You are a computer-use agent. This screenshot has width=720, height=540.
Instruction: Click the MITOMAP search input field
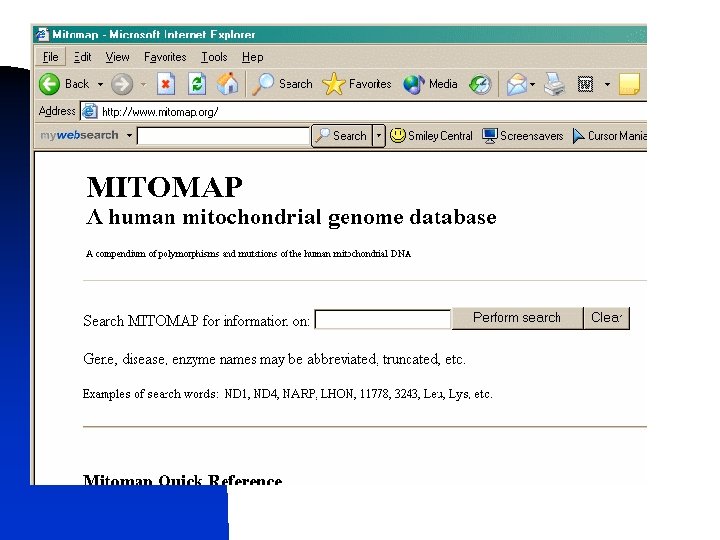click(x=382, y=320)
